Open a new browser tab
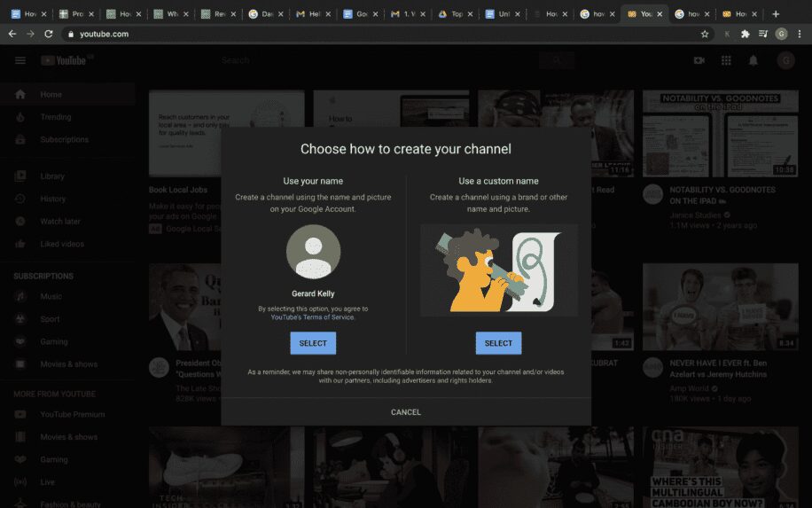This screenshot has width=812, height=508. tap(776, 14)
